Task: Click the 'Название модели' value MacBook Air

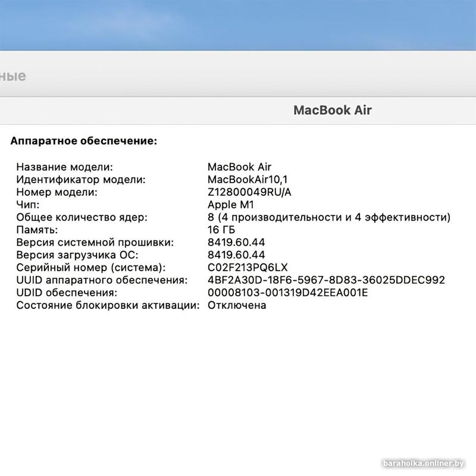Action: [239, 167]
